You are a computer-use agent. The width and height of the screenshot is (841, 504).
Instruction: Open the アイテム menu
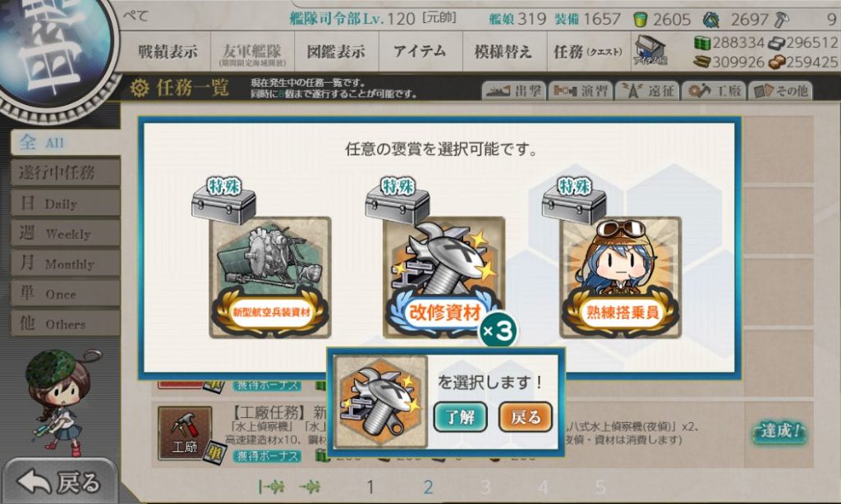[x=420, y=52]
